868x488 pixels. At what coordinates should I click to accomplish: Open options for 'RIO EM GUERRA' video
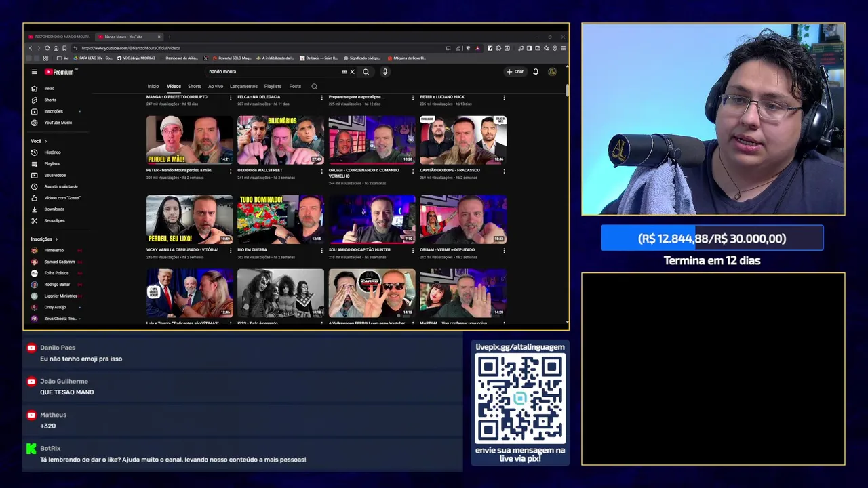[321, 250]
